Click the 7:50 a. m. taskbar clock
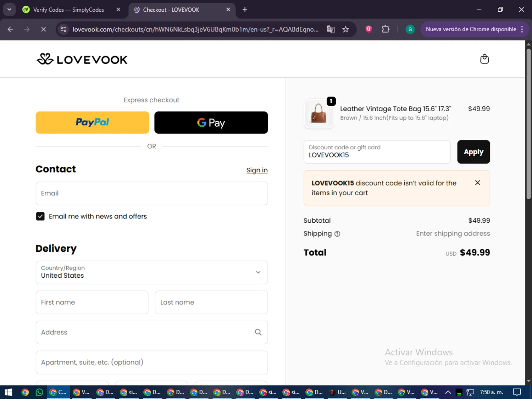Viewport: 532px width, 399px height. click(x=491, y=392)
